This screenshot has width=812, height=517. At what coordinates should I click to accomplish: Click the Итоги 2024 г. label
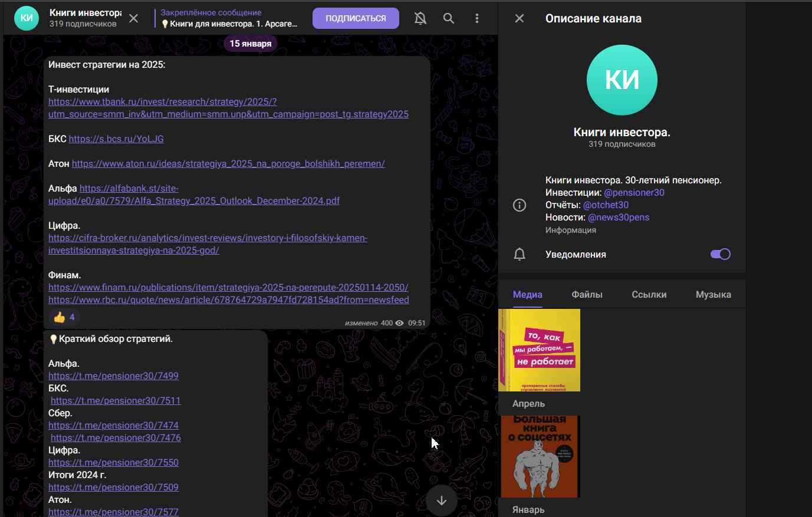(x=77, y=475)
